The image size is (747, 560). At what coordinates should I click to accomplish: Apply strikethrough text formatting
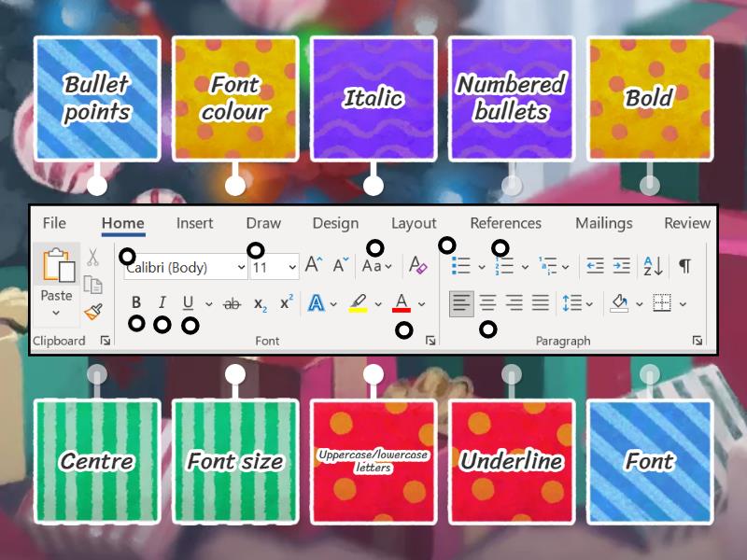click(233, 303)
